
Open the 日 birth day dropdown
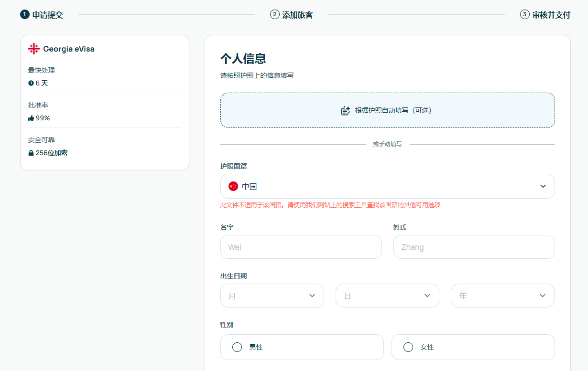pos(387,296)
